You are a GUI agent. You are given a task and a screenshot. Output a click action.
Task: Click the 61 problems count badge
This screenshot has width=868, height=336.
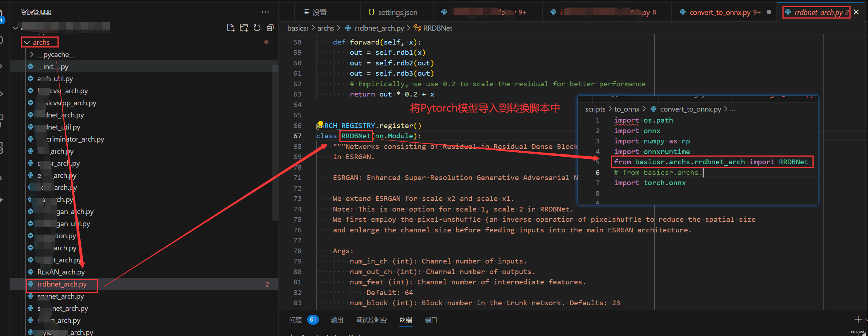click(x=313, y=319)
